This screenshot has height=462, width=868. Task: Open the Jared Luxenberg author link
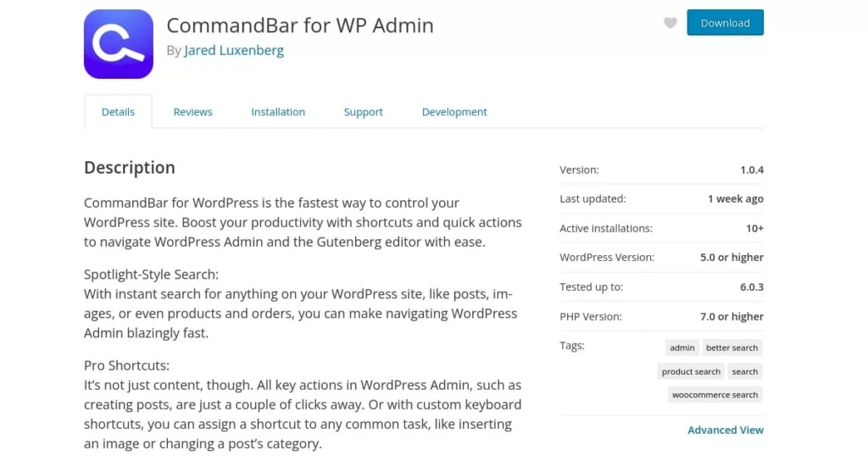pyautogui.click(x=233, y=50)
